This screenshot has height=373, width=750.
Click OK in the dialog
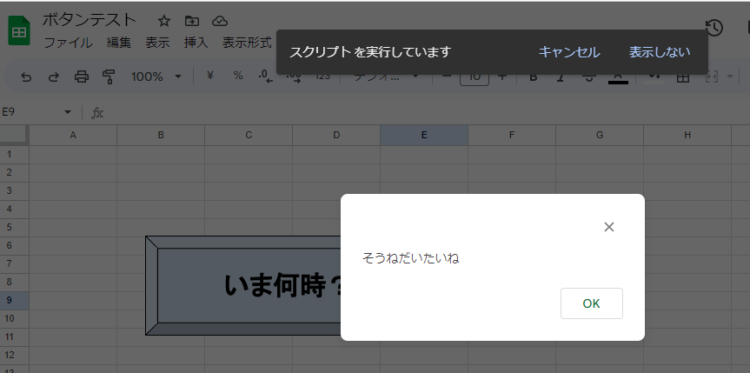592,303
